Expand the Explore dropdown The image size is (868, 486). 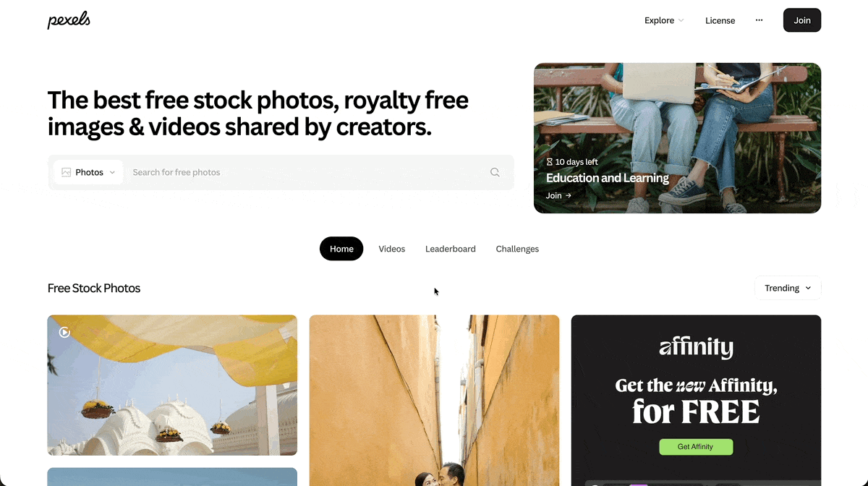point(664,20)
